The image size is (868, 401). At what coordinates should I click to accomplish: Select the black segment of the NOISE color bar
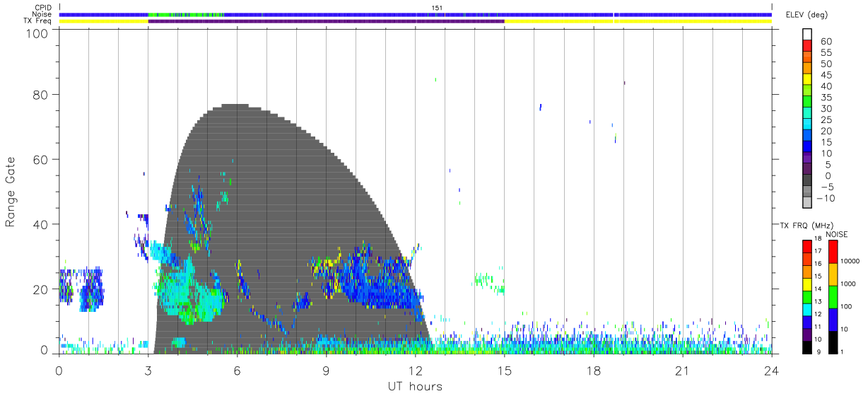[x=834, y=342]
